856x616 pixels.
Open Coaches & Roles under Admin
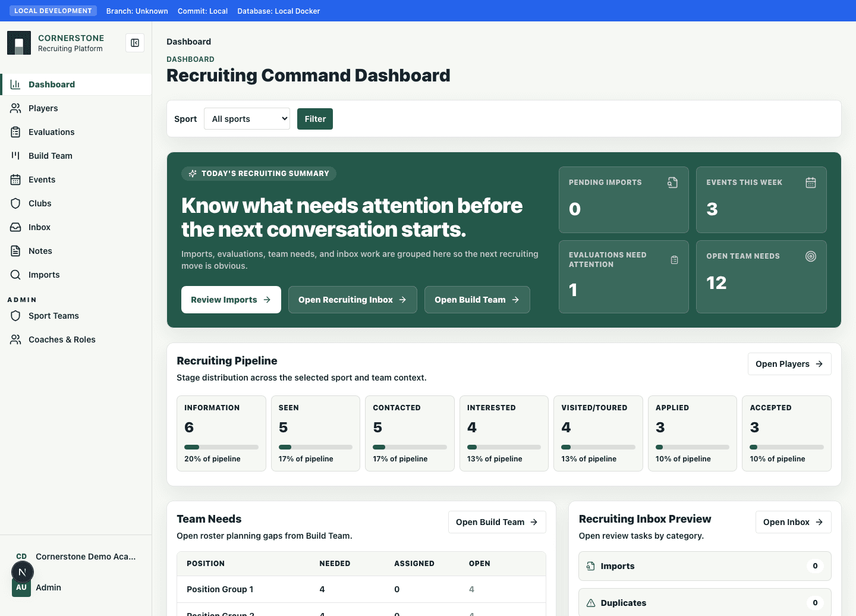pyautogui.click(x=76, y=340)
